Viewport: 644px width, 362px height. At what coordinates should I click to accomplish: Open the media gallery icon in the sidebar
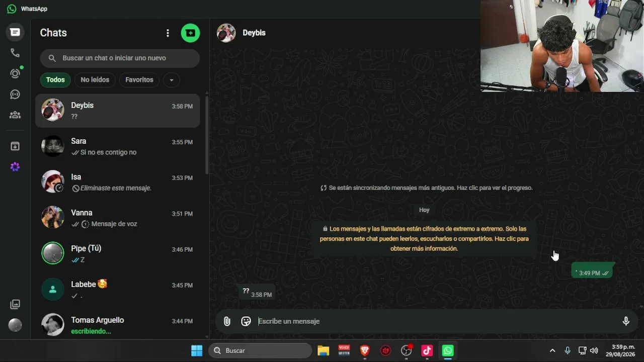pyautogui.click(x=15, y=304)
